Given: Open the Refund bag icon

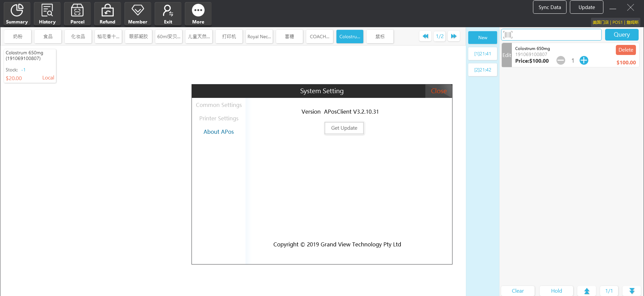Looking at the screenshot, I should tap(107, 11).
